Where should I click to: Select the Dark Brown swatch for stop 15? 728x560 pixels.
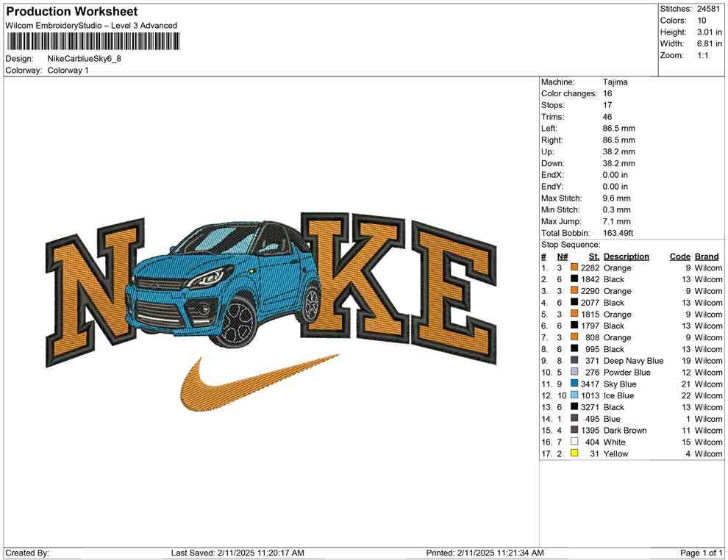574,431
